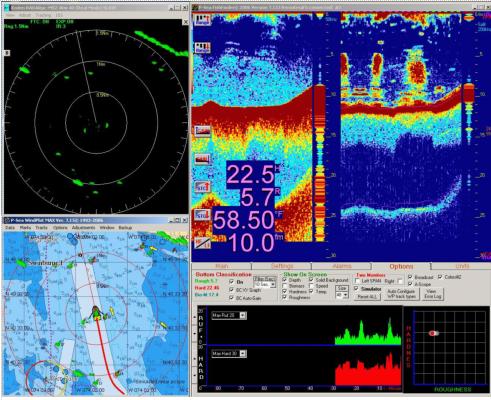Click the Hardness vs Roughness XY grid

point(449,347)
